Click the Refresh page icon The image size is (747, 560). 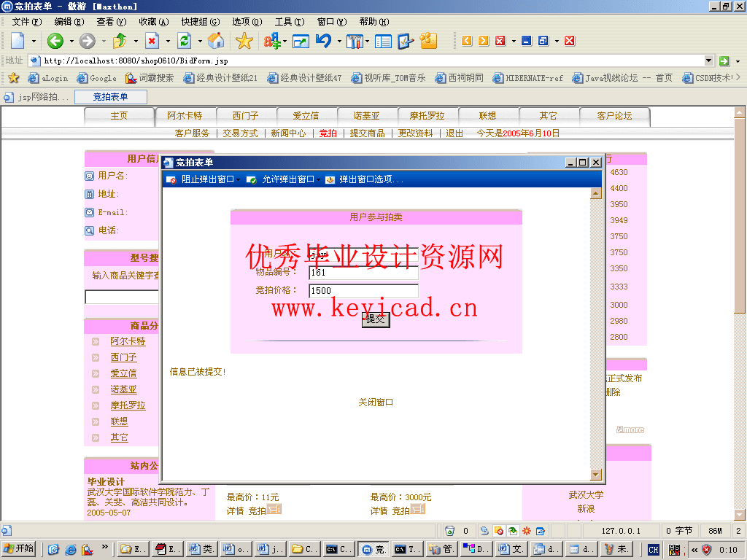(x=185, y=41)
